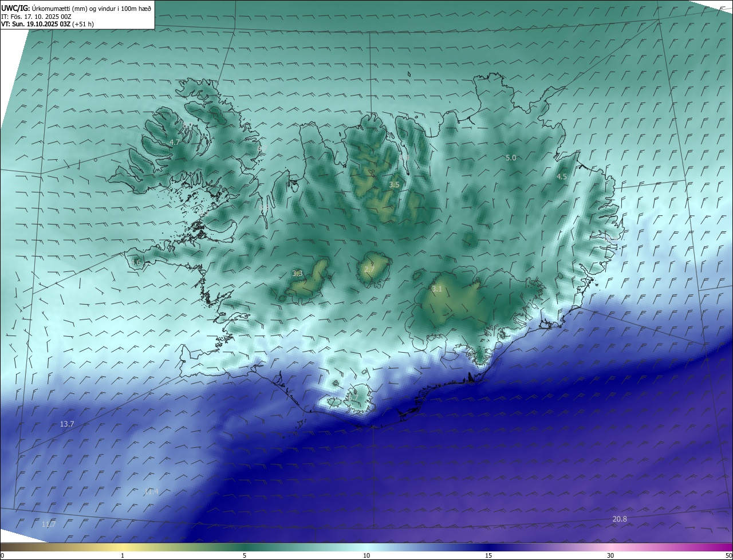
Task: Click the 4.7 value over the Westfjords
Action: (x=175, y=142)
